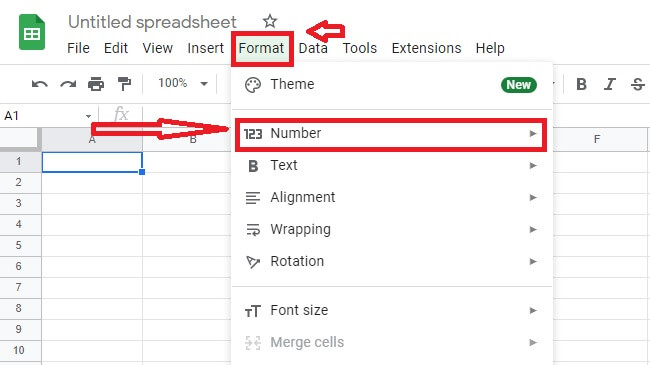Open the Data menu
Viewport: 650px width, 365px height.
pyautogui.click(x=313, y=48)
